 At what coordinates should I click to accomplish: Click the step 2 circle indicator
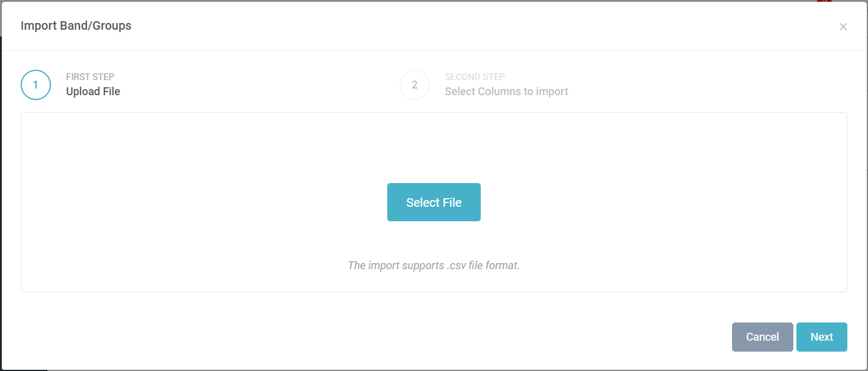point(415,85)
